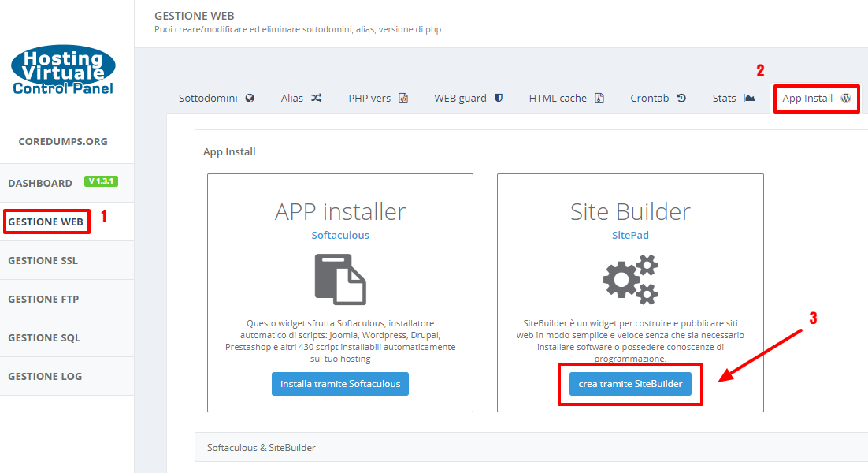Show the Stats tab
The height and width of the screenshot is (473, 868).
[734, 98]
